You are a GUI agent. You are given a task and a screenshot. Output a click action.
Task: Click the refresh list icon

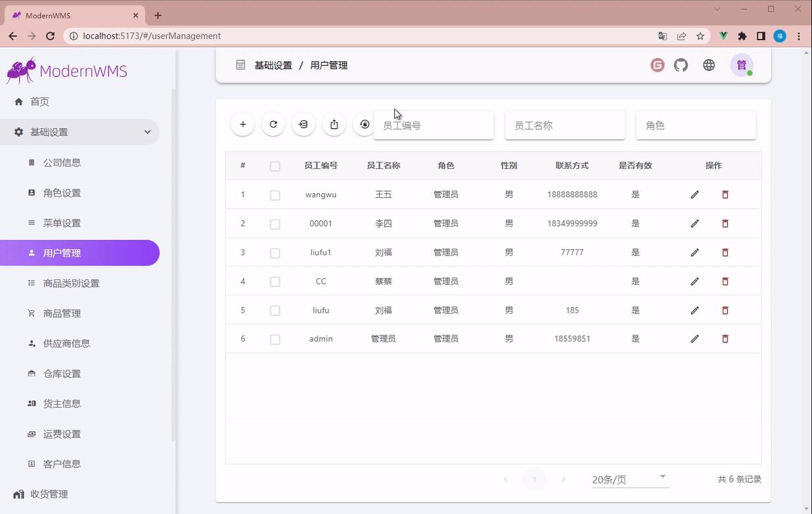pos(273,124)
